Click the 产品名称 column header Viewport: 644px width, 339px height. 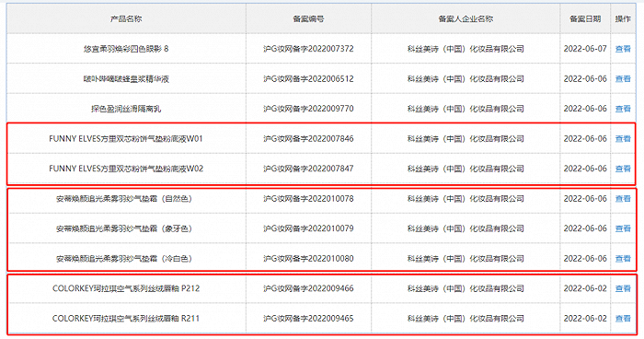(126, 19)
